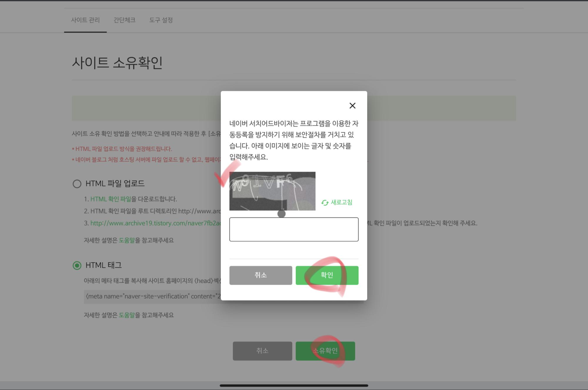Click the captcha image
The width and height of the screenshot is (588, 390).
pos(272,191)
